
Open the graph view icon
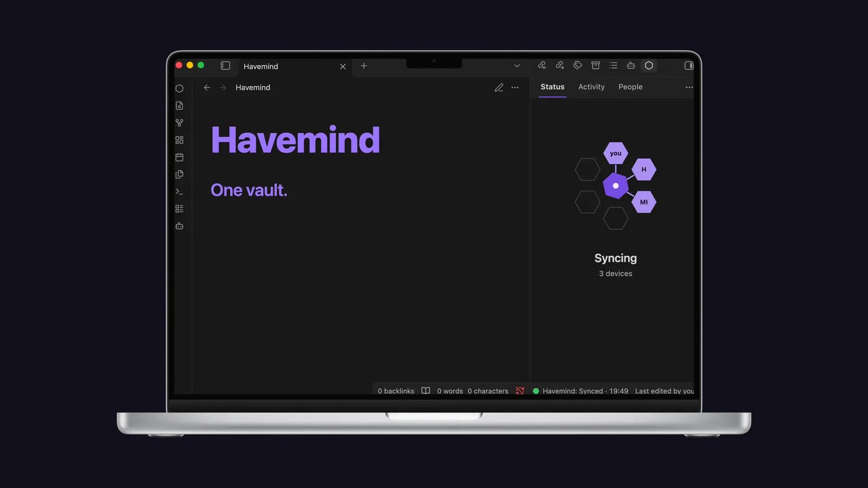(180, 123)
